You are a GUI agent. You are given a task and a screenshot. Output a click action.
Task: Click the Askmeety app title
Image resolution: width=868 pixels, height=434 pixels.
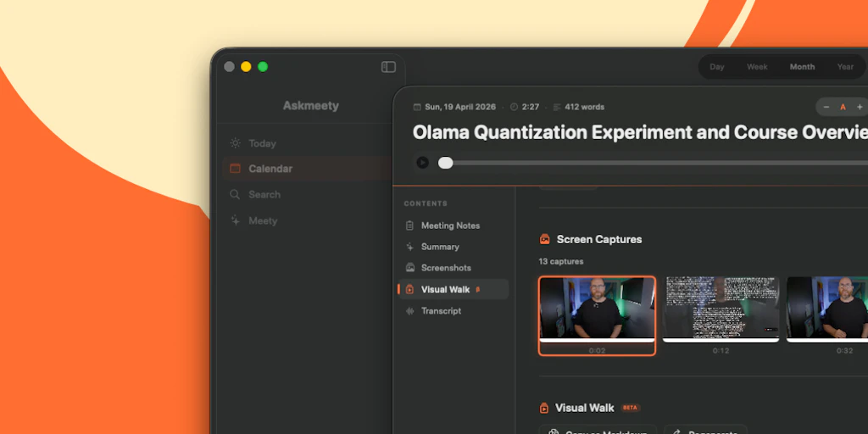(310, 105)
